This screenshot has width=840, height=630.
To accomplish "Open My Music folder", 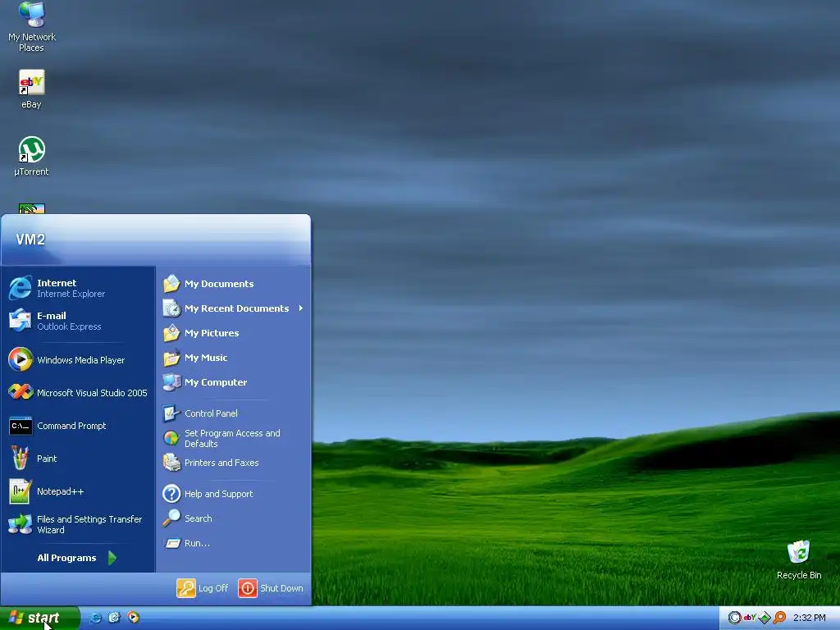I will (234, 358).
